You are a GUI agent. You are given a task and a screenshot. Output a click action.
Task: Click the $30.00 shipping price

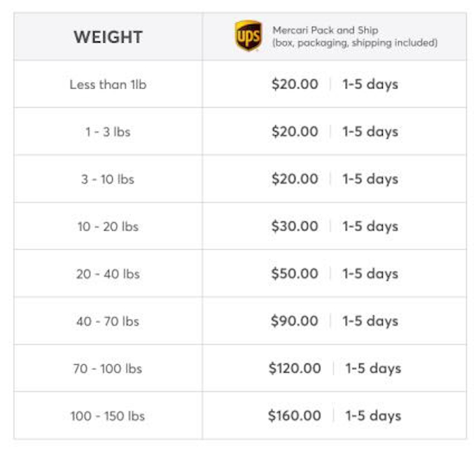295,226
